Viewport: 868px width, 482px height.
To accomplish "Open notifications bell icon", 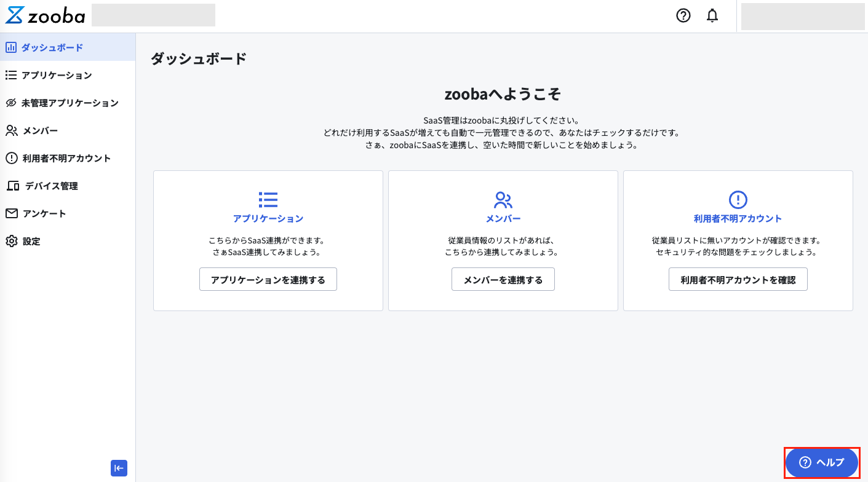I will coord(712,16).
